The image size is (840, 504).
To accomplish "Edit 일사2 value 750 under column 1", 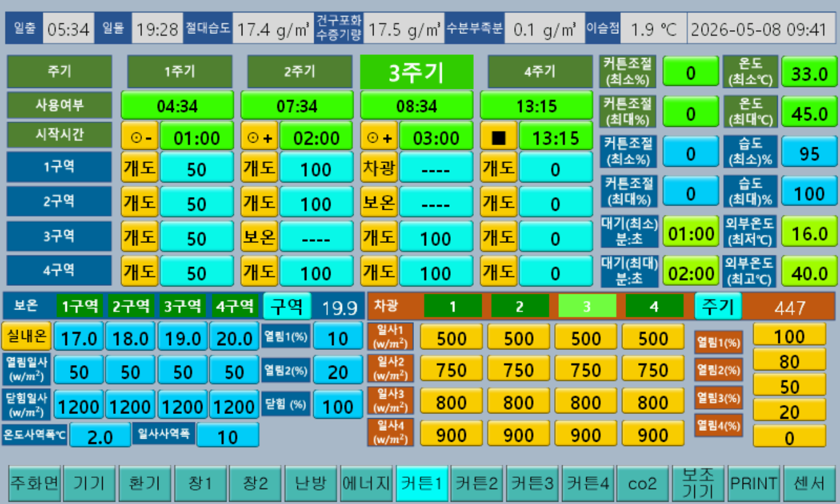I will click(451, 370).
